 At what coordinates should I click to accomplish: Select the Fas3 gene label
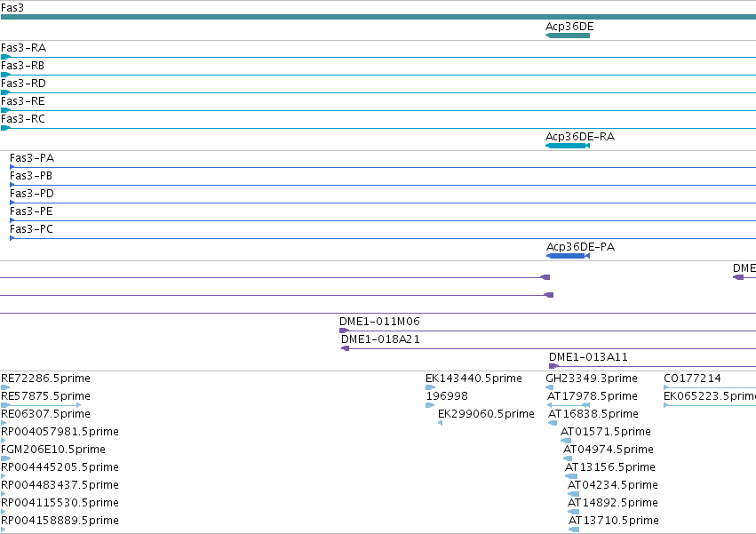tap(12, 8)
